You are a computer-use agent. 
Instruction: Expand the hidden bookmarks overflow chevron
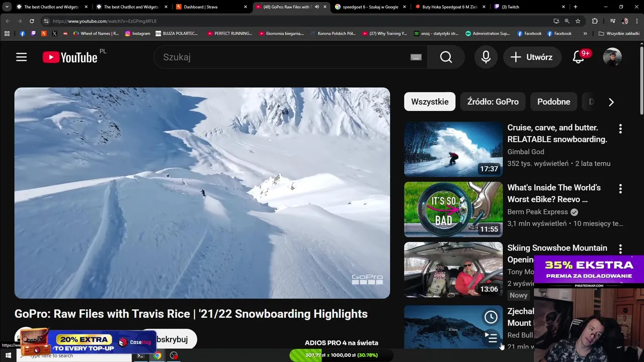click(x=585, y=34)
